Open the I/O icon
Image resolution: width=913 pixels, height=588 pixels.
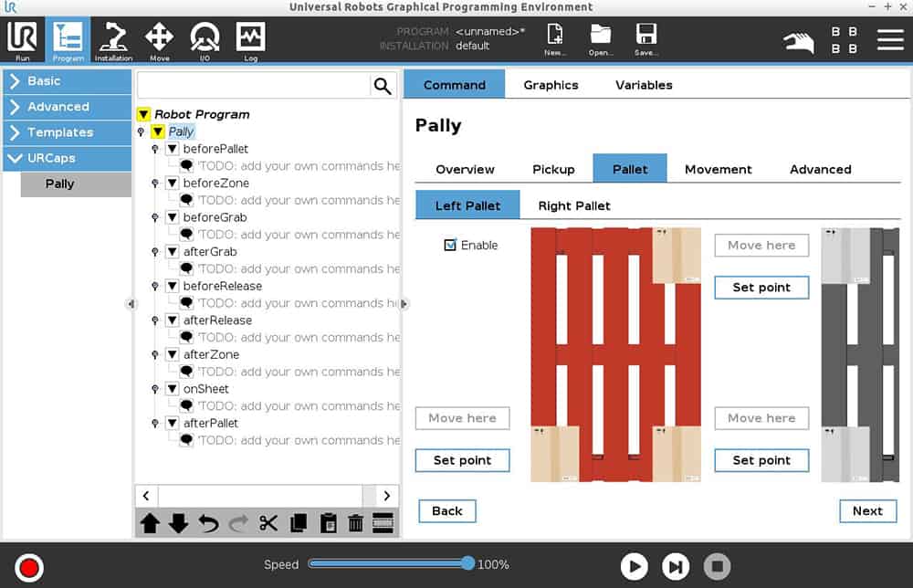205,39
